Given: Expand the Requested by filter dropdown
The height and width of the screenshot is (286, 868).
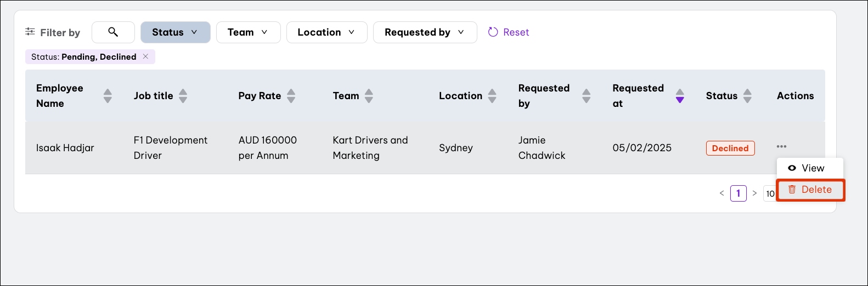Looking at the screenshot, I should (x=425, y=32).
